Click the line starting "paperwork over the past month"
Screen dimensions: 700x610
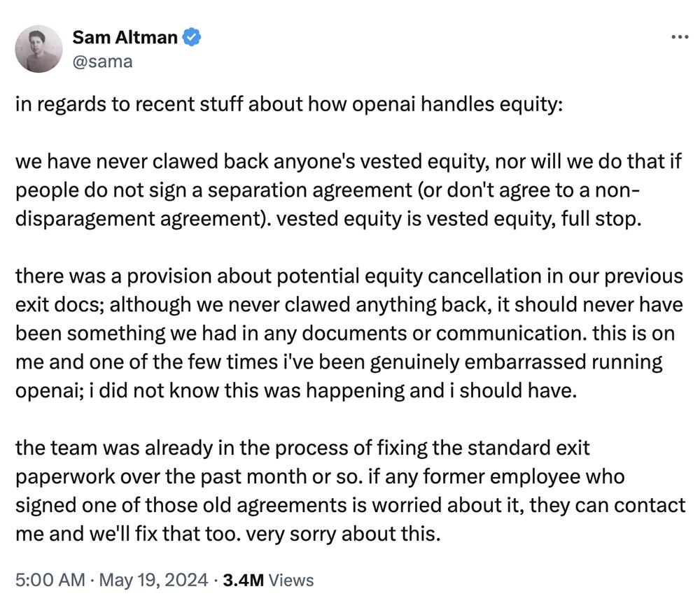(x=319, y=477)
